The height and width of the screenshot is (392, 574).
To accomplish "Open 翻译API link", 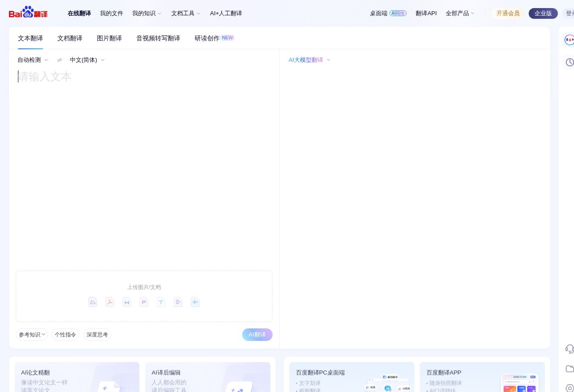I will click(426, 13).
